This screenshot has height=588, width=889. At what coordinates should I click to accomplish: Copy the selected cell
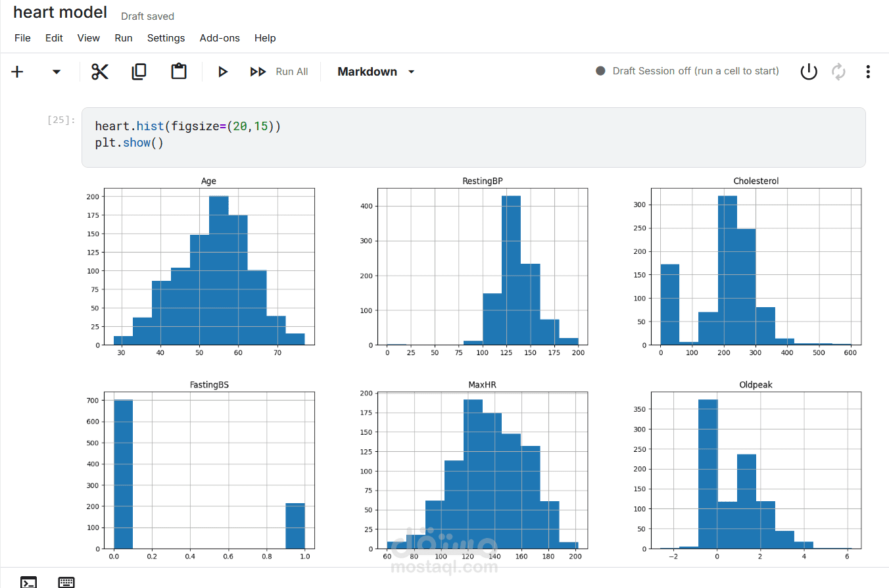139,72
